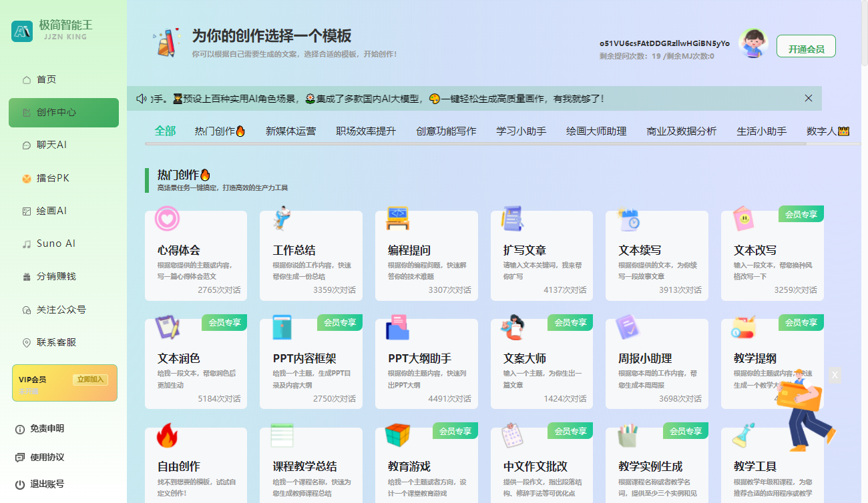The image size is (868, 503).
Task: Select the 创作中心 sidebar item
Action: (x=63, y=112)
